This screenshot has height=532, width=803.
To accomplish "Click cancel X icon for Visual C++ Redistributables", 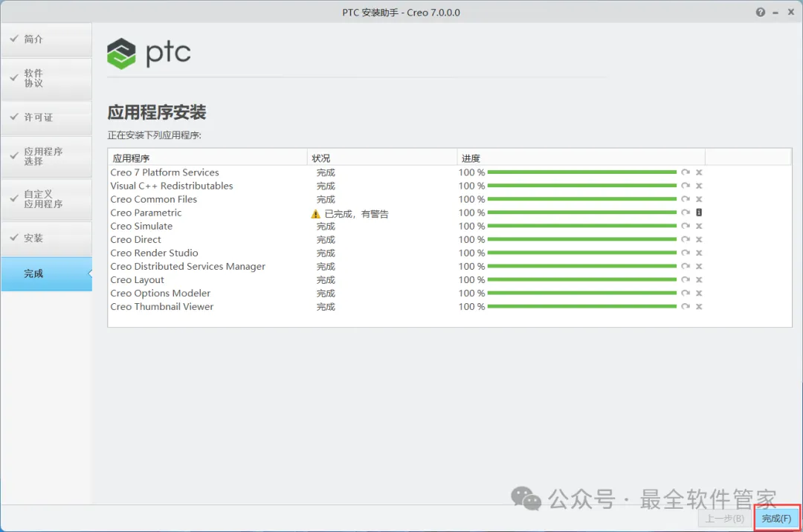I will tap(699, 186).
